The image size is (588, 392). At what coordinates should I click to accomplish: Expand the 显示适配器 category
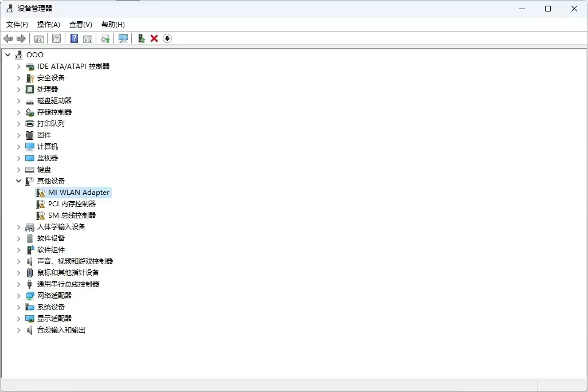click(18, 319)
